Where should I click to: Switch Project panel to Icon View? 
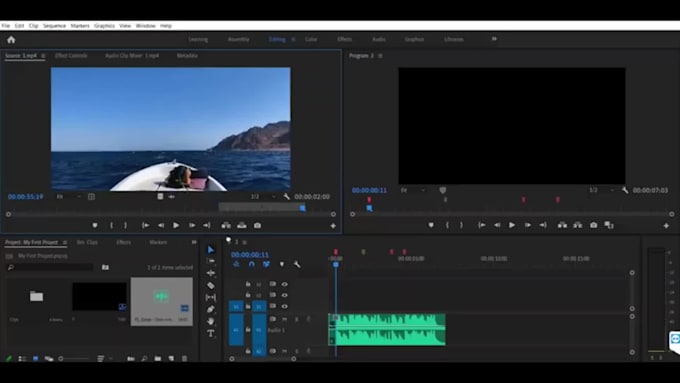tap(36, 358)
